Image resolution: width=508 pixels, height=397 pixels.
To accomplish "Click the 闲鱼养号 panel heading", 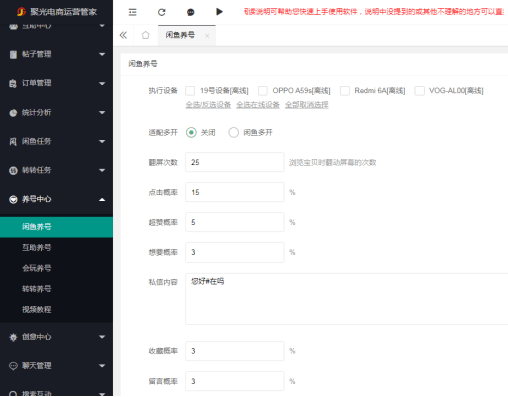I will click(143, 64).
